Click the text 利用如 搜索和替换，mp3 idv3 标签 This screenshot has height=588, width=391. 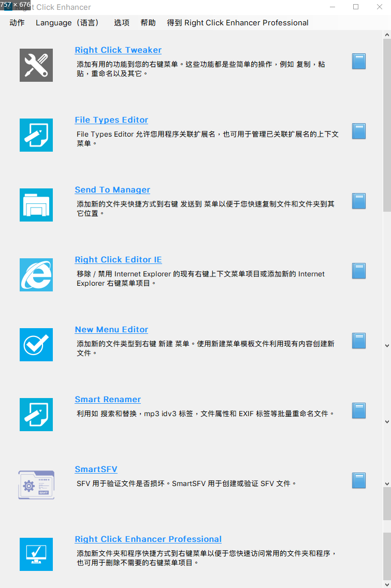tap(205, 414)
